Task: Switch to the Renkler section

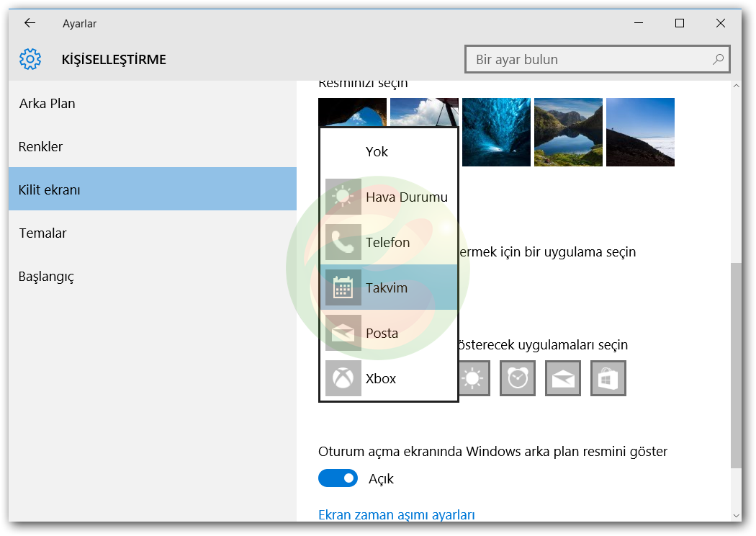Action: point(41,146)
